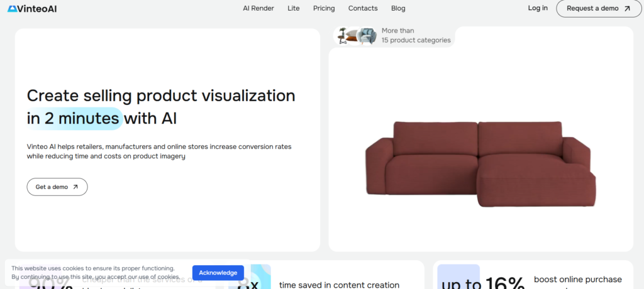The image size is (644, 289).
Task: Click the blue armchair category icon
Action: tap(368, 36)
